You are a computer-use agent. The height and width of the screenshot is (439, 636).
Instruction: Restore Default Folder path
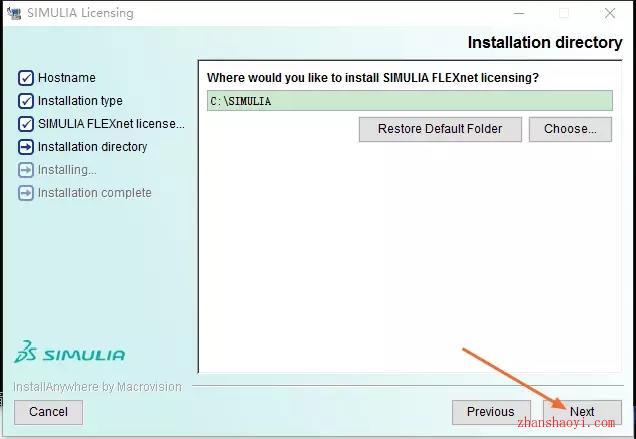pos(440,129)
